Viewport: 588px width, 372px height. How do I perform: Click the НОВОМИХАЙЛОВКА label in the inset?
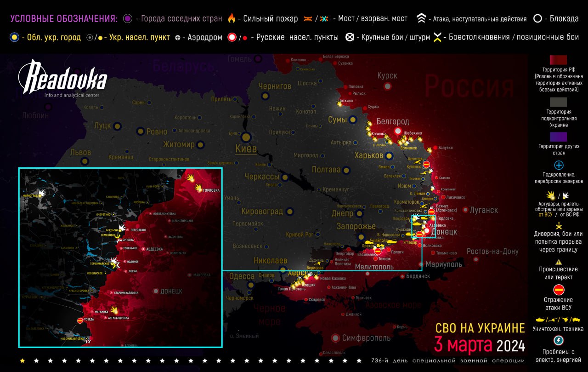(73, 338)
